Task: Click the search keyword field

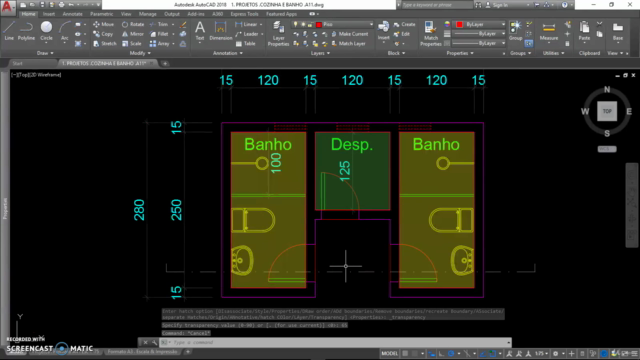Action: click(x=436, y=5)
